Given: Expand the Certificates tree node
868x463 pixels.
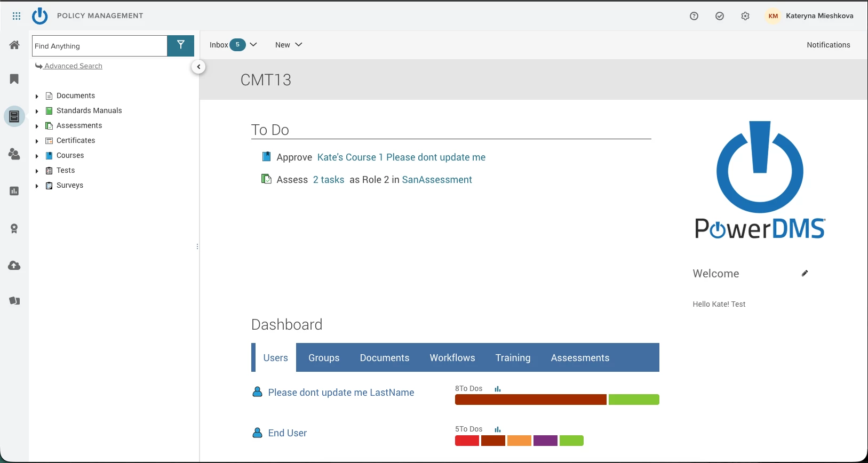Looking at the screenshot, I should point(37,141).
